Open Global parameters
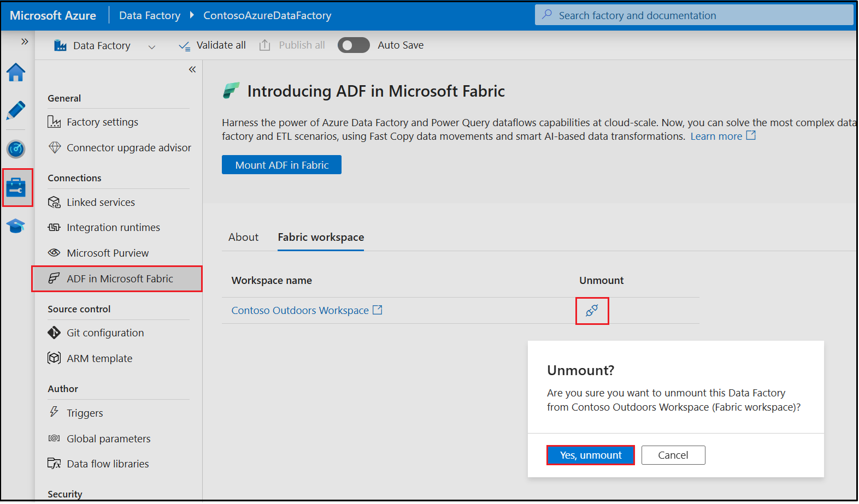859x504 pixels. click(x=108, y=439)
